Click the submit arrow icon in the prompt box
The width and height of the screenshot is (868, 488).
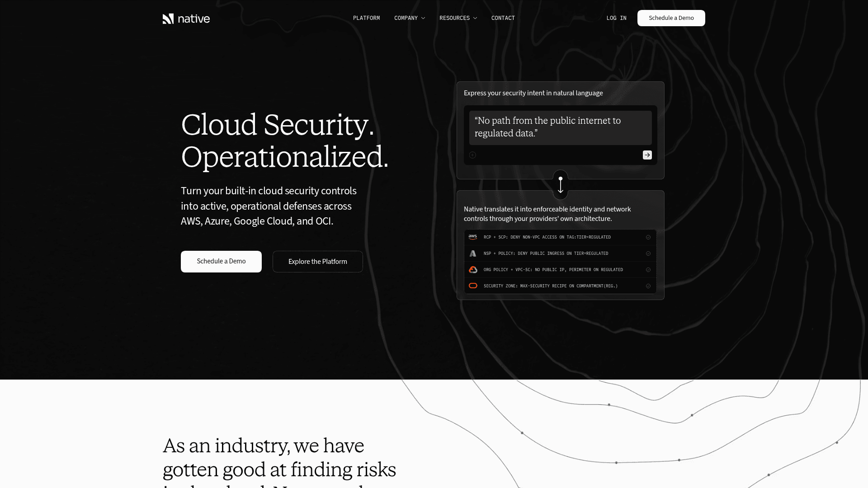(647, 155)
